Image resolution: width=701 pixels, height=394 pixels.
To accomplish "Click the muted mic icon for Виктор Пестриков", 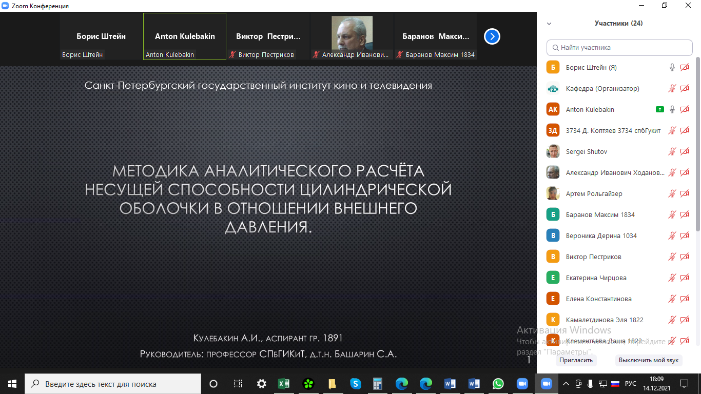I will [x=671, y=257].
